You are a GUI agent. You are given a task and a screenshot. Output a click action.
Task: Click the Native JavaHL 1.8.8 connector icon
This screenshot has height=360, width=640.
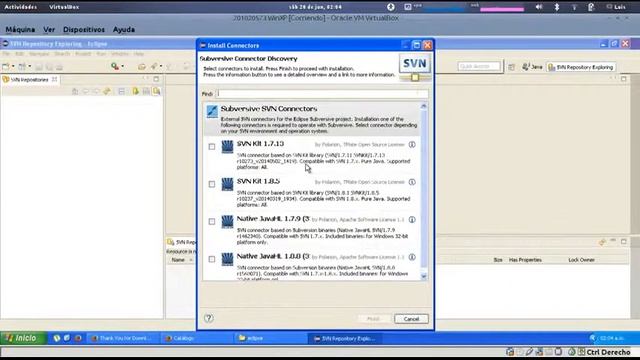click(227, 259)
